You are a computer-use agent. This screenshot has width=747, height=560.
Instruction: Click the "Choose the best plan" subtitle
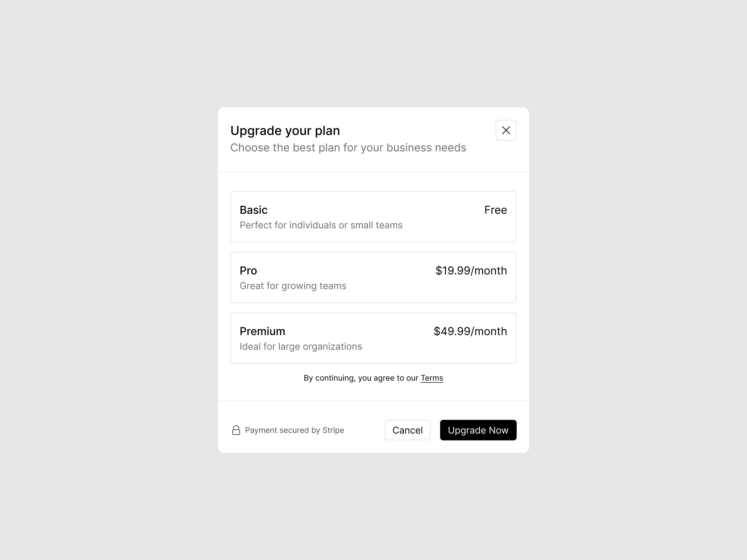coord(348,147)
